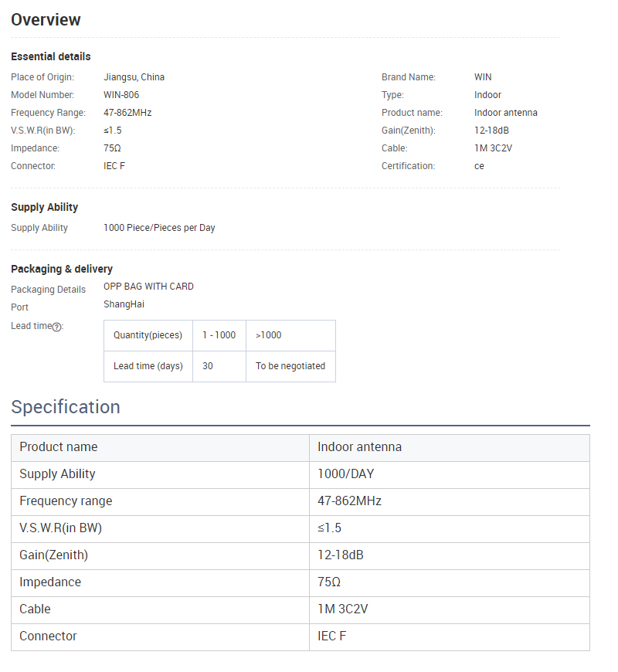Select the WIN brand name value
Viewport: 618px width, 672px height.
(x=483, y=77)
